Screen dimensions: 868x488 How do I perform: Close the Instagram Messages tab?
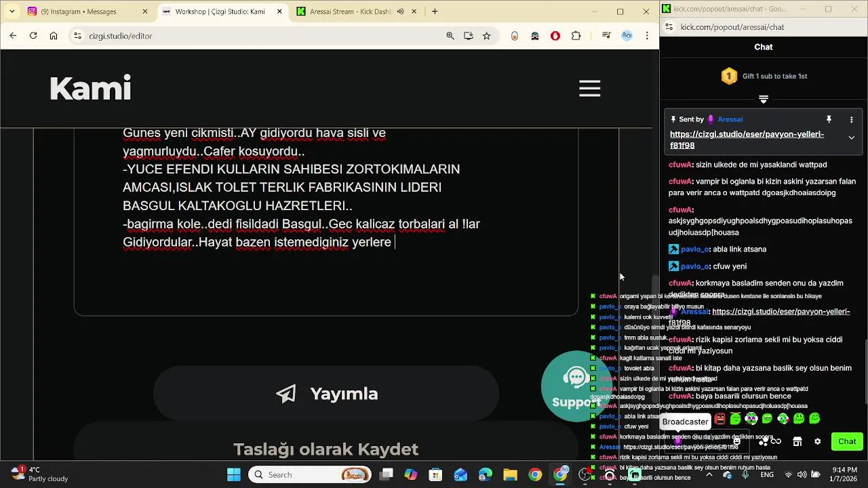145,12
